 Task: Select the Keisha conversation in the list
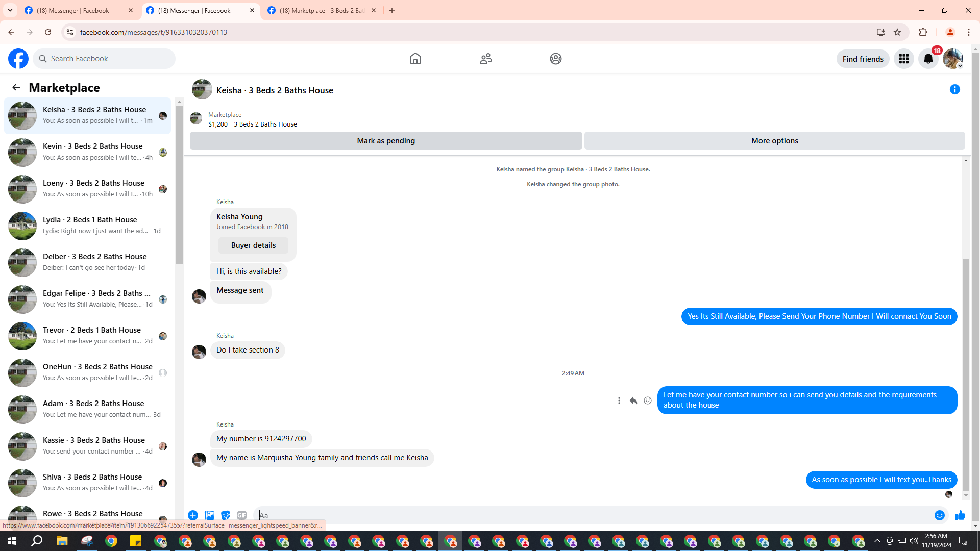88,115
